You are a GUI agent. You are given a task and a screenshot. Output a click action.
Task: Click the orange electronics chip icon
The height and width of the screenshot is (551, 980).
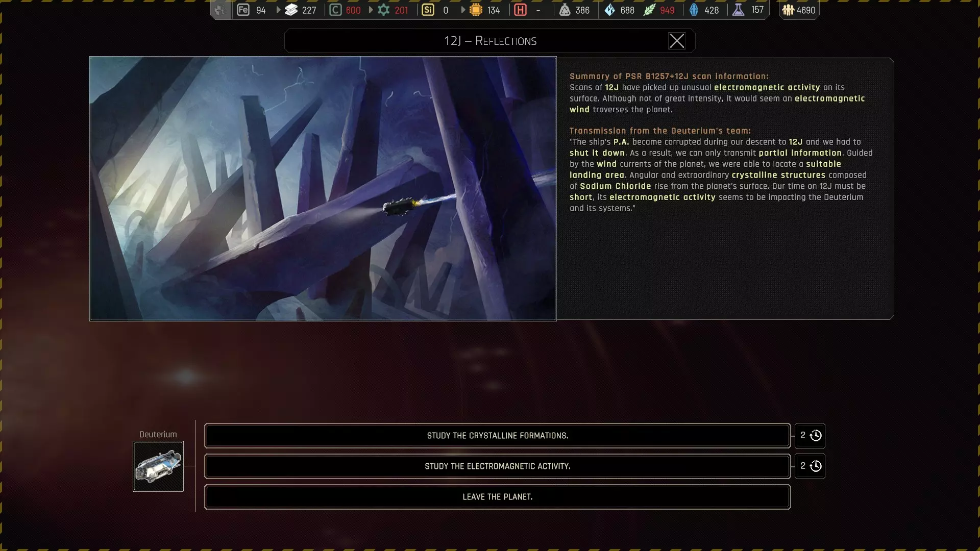tap(476, 10)
